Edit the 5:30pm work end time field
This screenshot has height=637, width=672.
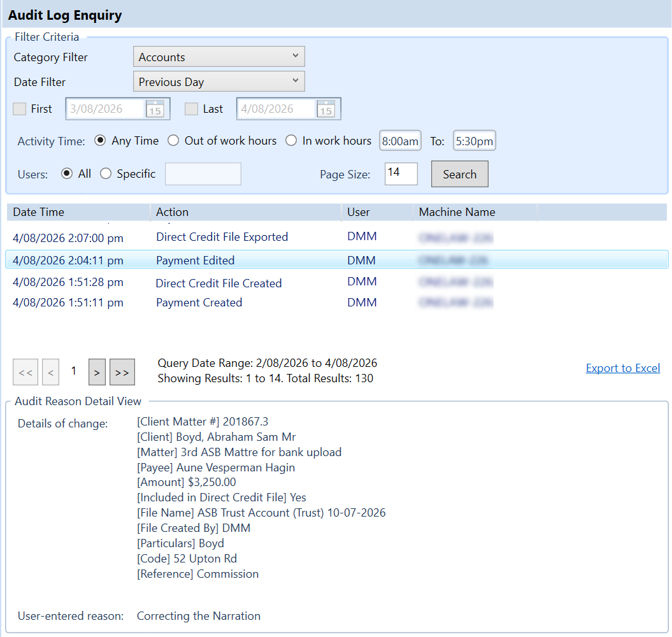(x=475, y=141)
